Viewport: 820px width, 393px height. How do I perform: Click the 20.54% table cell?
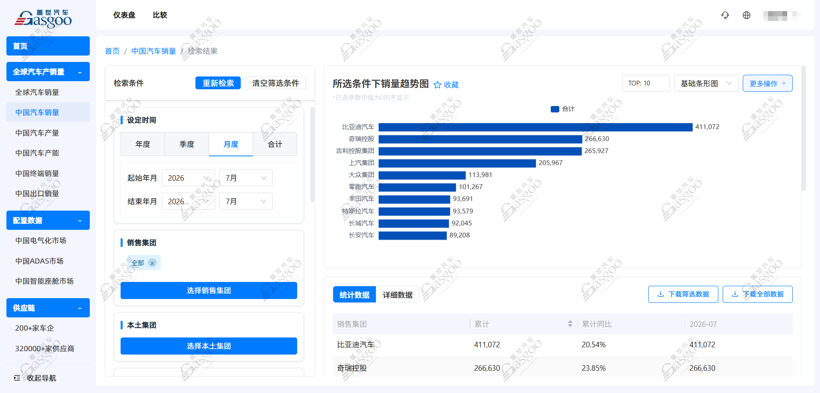594,345
